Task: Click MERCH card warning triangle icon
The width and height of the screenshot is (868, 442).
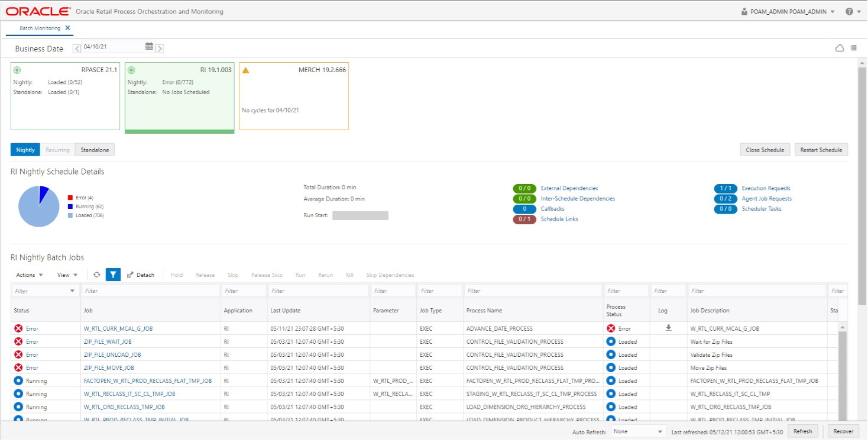Action: click(x=246, y=70)
